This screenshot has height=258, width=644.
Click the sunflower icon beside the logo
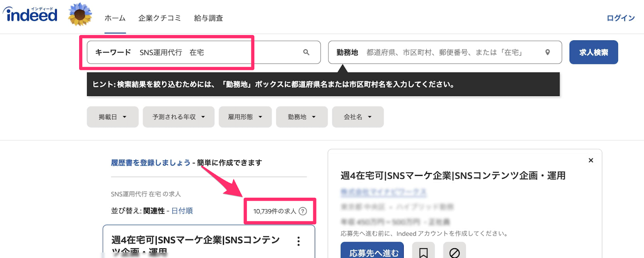tap(80, 14)
